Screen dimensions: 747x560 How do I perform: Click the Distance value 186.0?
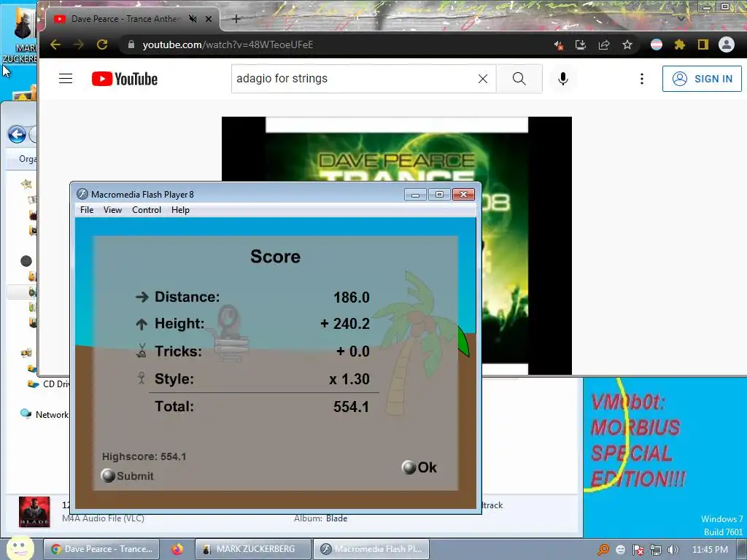(x=352, y=297)
